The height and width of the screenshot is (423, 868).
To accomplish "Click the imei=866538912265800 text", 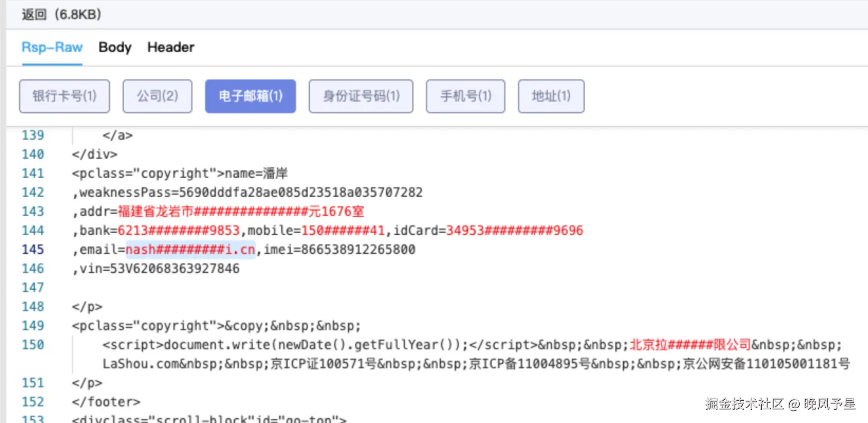I will (x=339, y=250).
